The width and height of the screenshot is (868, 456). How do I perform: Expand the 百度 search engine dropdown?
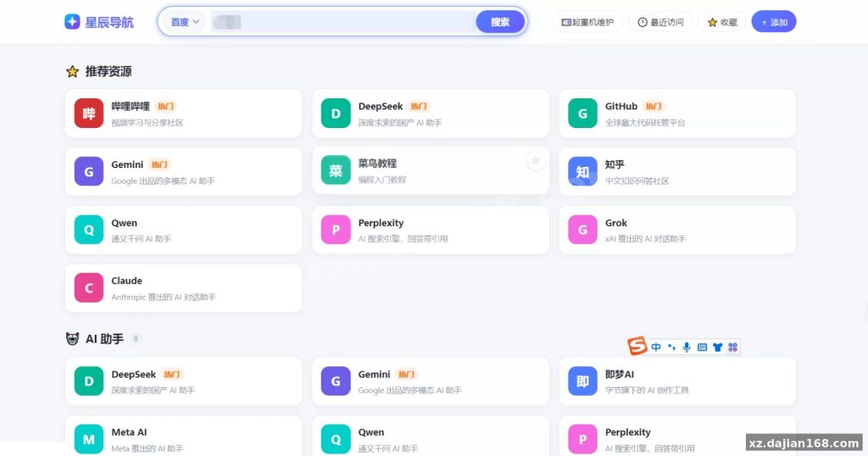pos(184,22)
